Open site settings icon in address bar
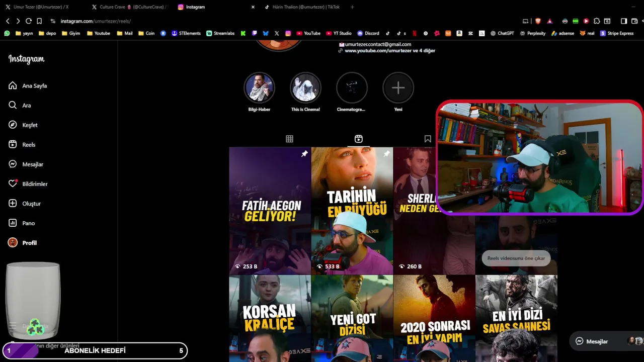Viewport: 644px width, 362px height. [53, 21]
